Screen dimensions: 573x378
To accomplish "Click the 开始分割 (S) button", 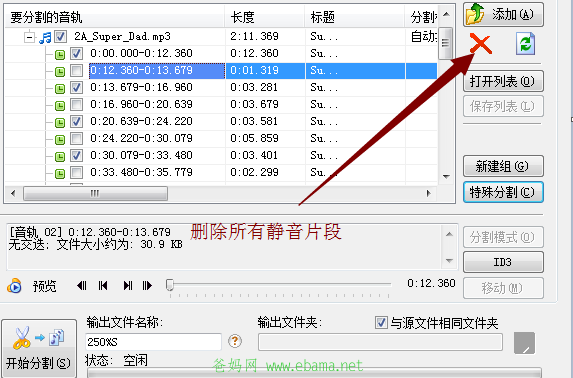I will pyautogui.click(x=39, y=348).
